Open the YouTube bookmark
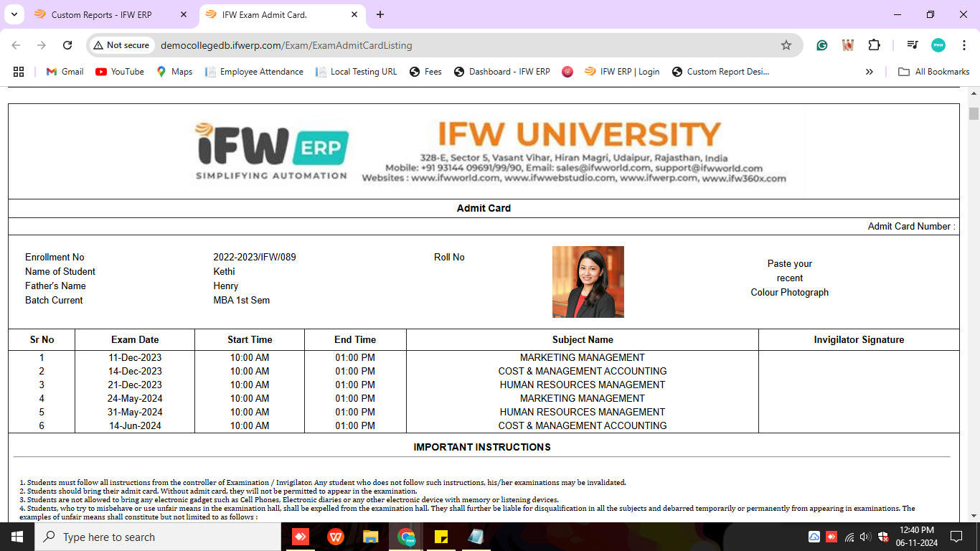The width and height of the screenshot is (980, 551). tap(120, 72)
